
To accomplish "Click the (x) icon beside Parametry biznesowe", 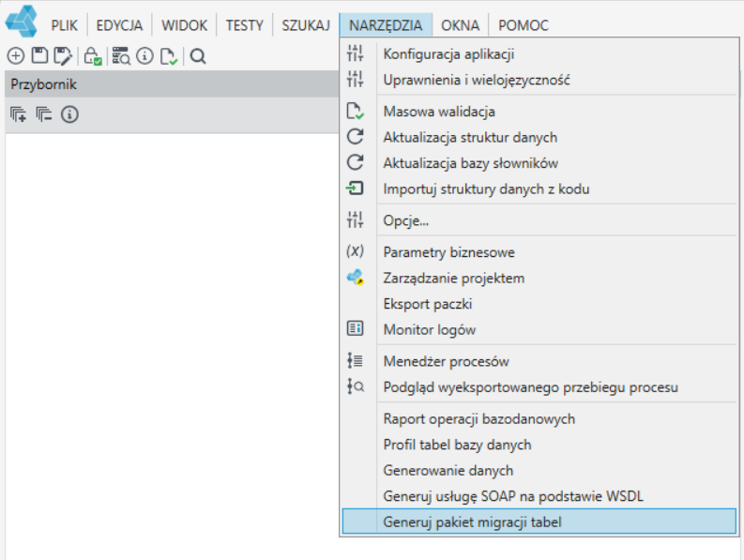I will tap(355, 251).
